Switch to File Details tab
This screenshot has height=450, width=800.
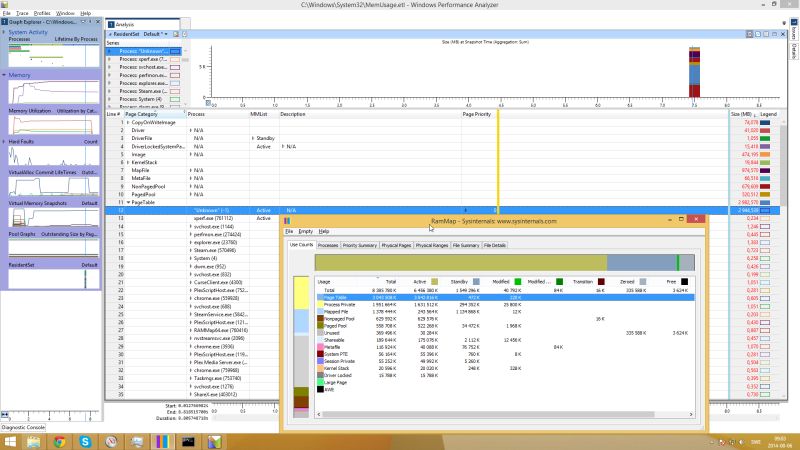(495, 245)
